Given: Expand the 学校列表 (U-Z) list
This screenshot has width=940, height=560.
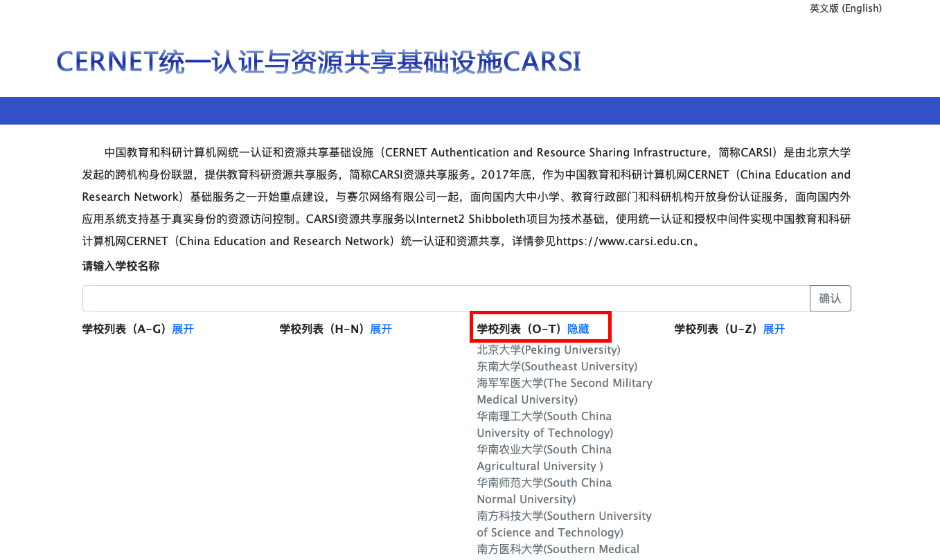Looking at the screenshot, I should click(x=774, y=329).
